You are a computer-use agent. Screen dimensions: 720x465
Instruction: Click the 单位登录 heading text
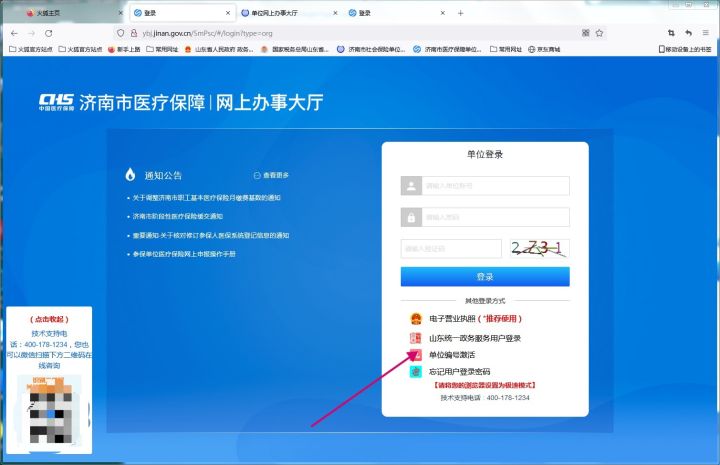coord(485,154)
